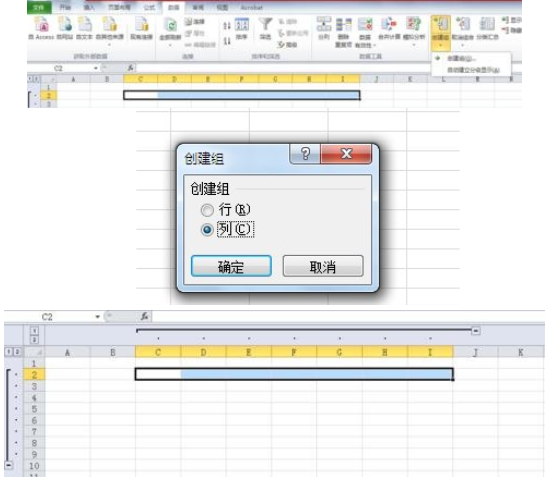Switch to the Acrobat tab
The image size is (547, 482).
pos(251,7)
